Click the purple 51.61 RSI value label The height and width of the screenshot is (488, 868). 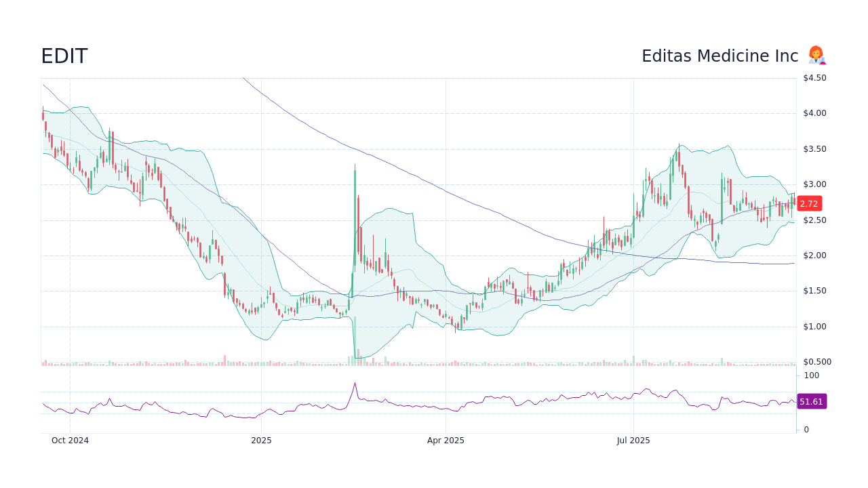tap(811, 401)
